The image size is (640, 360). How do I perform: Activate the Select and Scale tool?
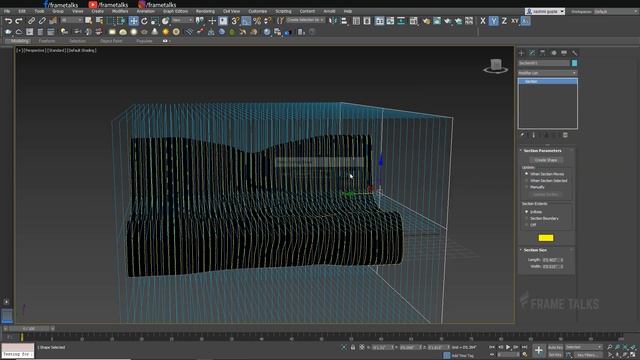coord(155,21)
